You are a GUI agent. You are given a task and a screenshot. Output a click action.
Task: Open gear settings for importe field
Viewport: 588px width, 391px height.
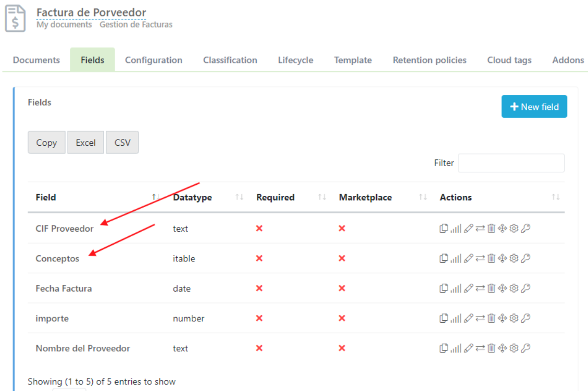(x=514, y=318)
